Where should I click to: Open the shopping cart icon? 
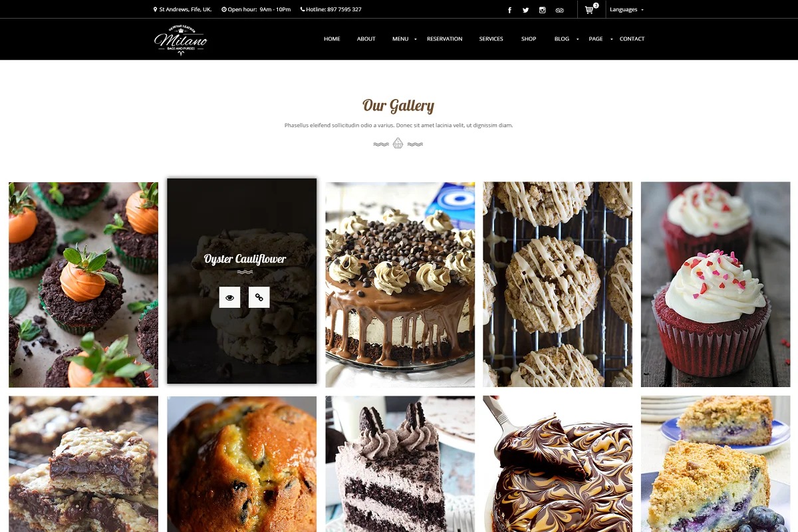click(589, 10)
